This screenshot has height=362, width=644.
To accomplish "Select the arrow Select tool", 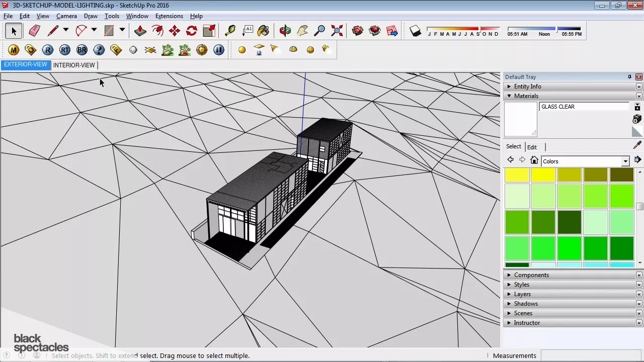I will [14, 31].
